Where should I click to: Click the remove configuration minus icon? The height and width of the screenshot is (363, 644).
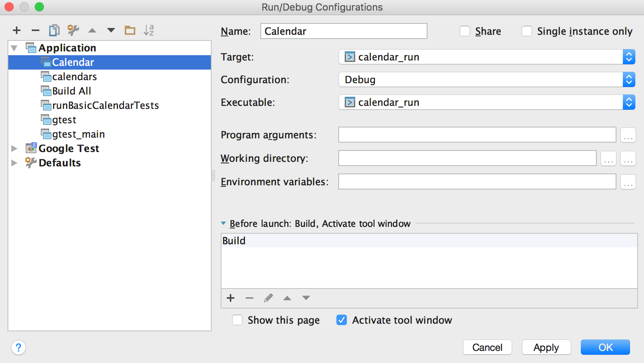pos(36,30)
